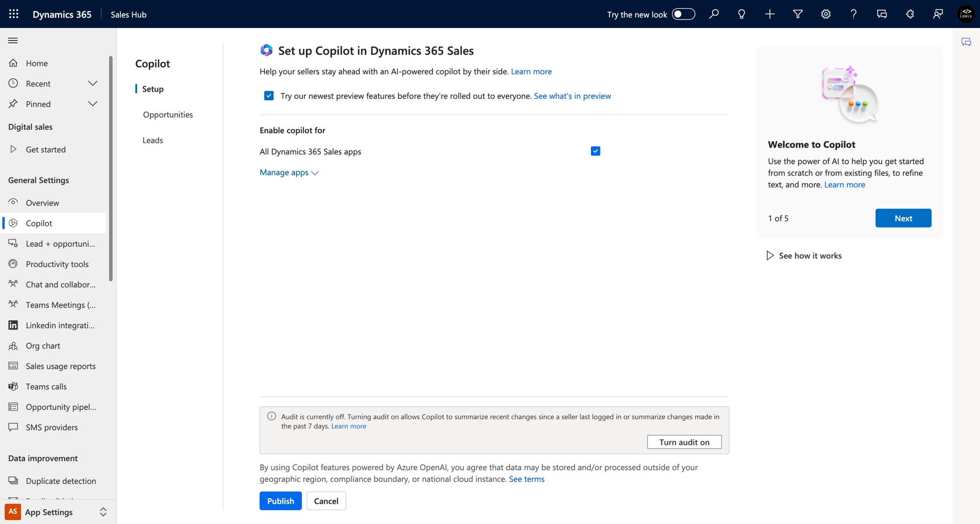Select the Opportunities tab under Copilot
The image size is (980, 524).
(x=168, y=115)
